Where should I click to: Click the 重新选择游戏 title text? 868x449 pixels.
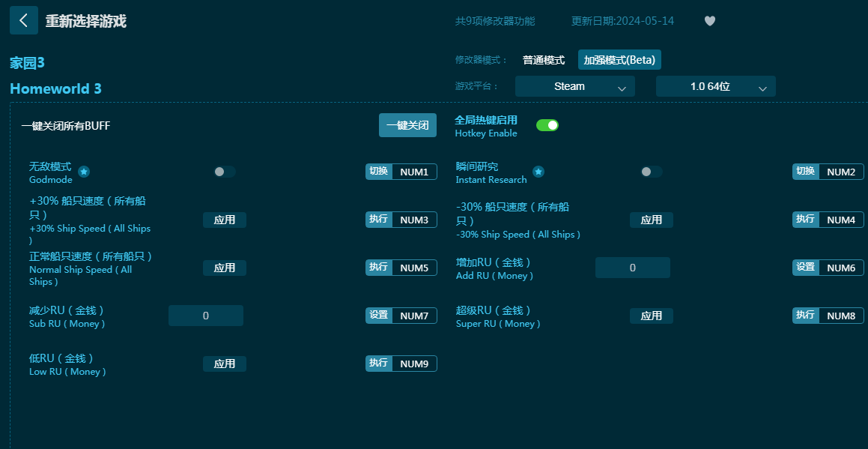(86, 21)
